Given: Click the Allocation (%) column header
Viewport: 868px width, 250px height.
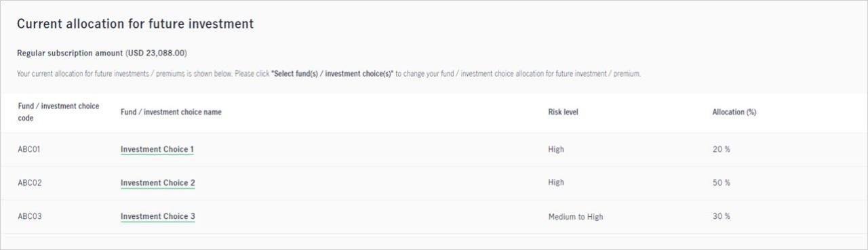Looking at the screenshot, I should coord(734,112).
